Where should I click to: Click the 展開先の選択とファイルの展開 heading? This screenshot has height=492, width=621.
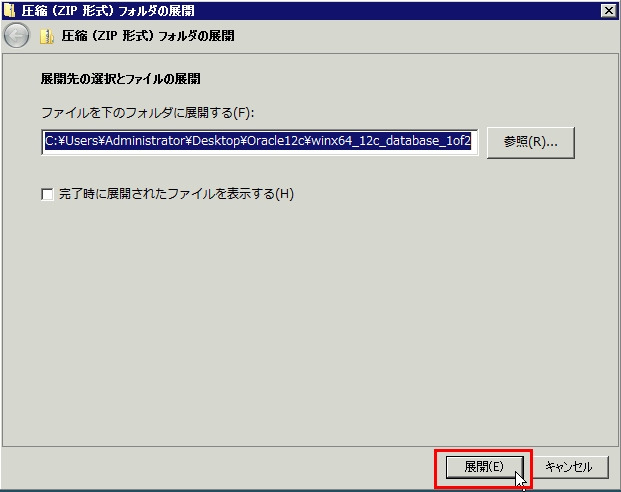point(120,79)
